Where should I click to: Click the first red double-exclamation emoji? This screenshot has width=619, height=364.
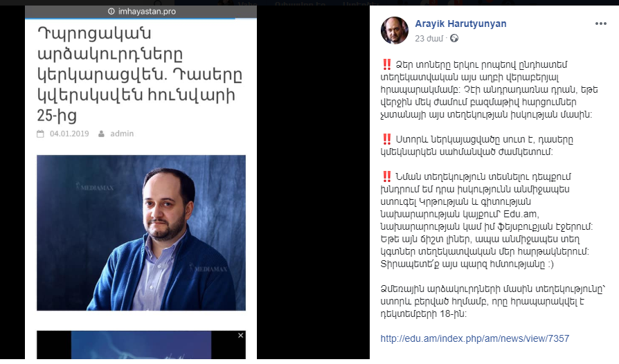386,64
